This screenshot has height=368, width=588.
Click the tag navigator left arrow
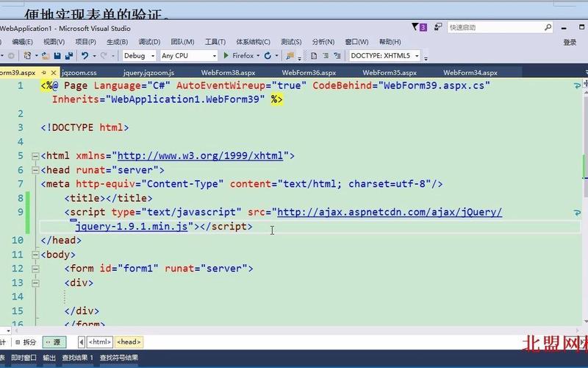[82, 342]
